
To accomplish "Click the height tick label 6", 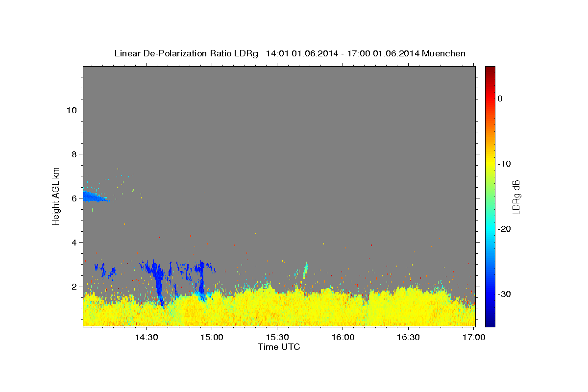I will tap(74, 198).
